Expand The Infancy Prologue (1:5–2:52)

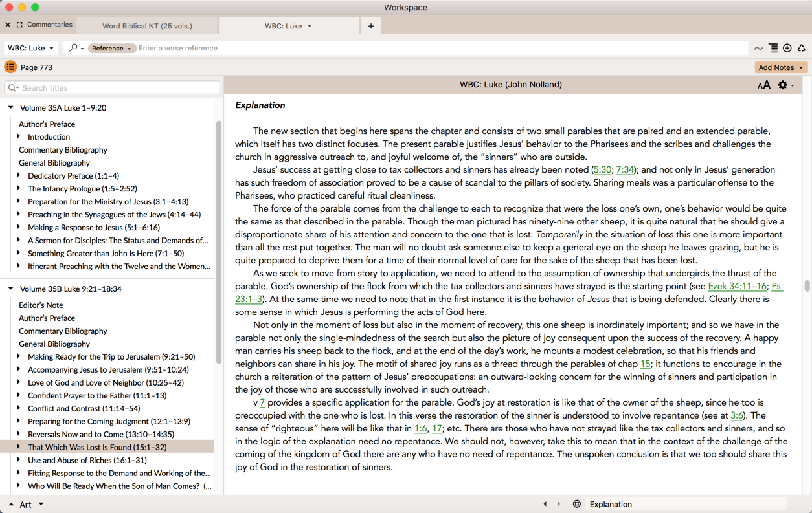click(x=19, y=188)
